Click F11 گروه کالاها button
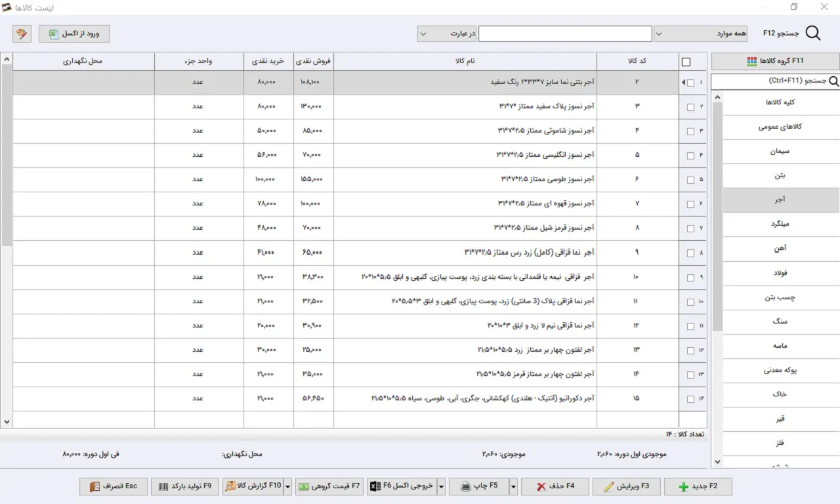This screenshot has height=504, width=840. [x=775, y=61]
